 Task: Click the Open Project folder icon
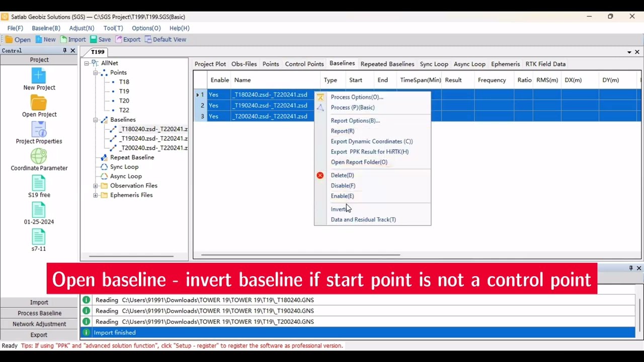pyautogui.click(x=39, y=103)
